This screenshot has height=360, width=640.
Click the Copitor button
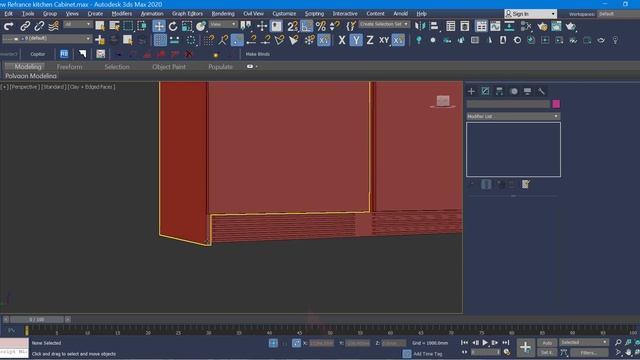(38, 54)
